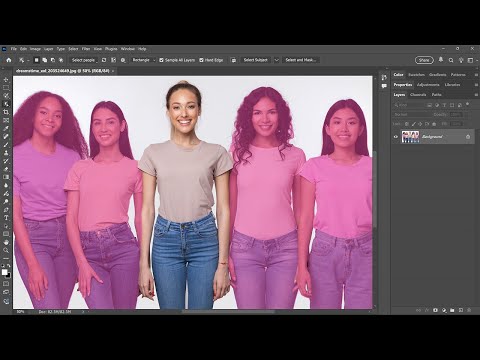This screenshot has height=360, width=480.
Task: Switch to the Channels tab
Action: 418,95
